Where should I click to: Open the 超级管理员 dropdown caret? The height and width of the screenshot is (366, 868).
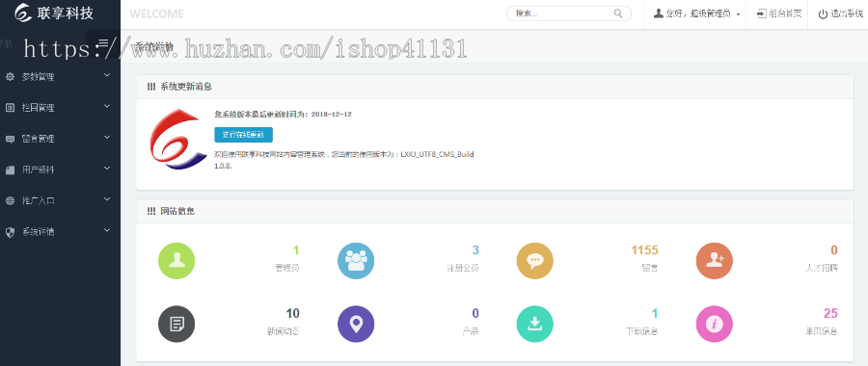click(x=739, y=14)
